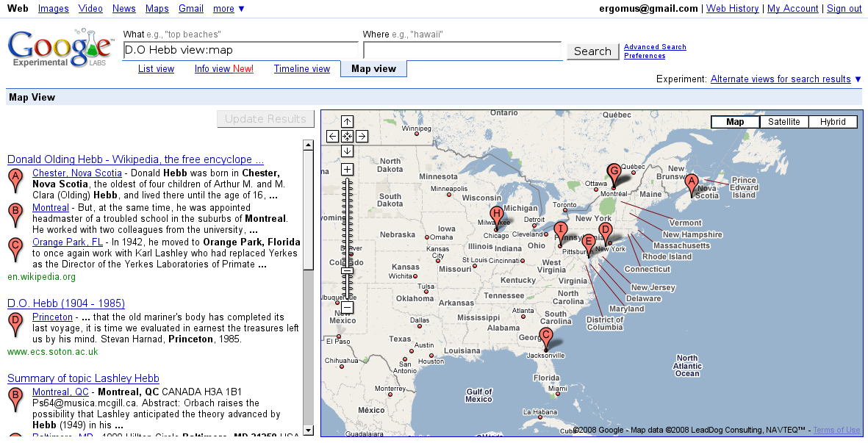The image size is (868, 443).
Task: Open Summary of topic Lashley Hebb result
Action: pos(83,378)
